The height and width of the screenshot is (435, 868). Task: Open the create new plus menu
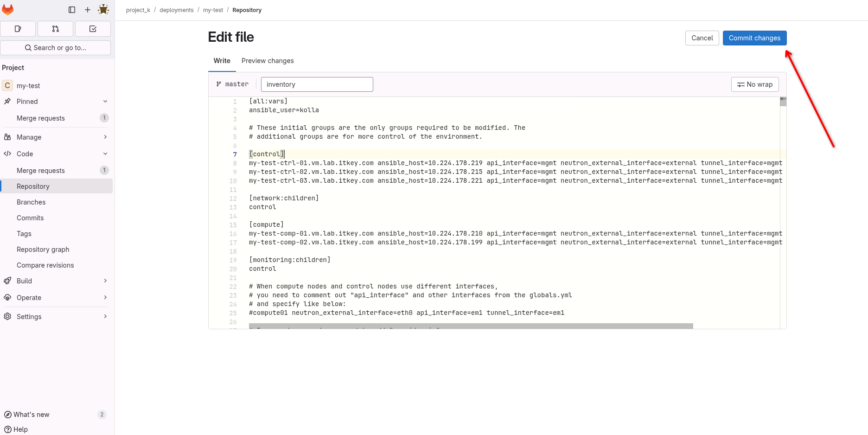coord(88,10)
